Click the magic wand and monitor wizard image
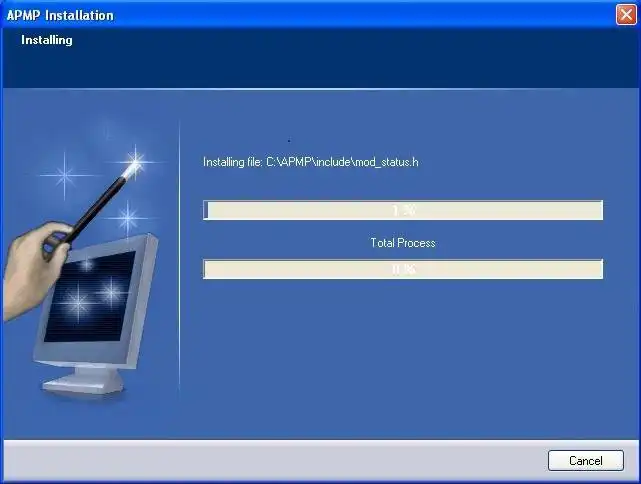 (x=86, y=262)
